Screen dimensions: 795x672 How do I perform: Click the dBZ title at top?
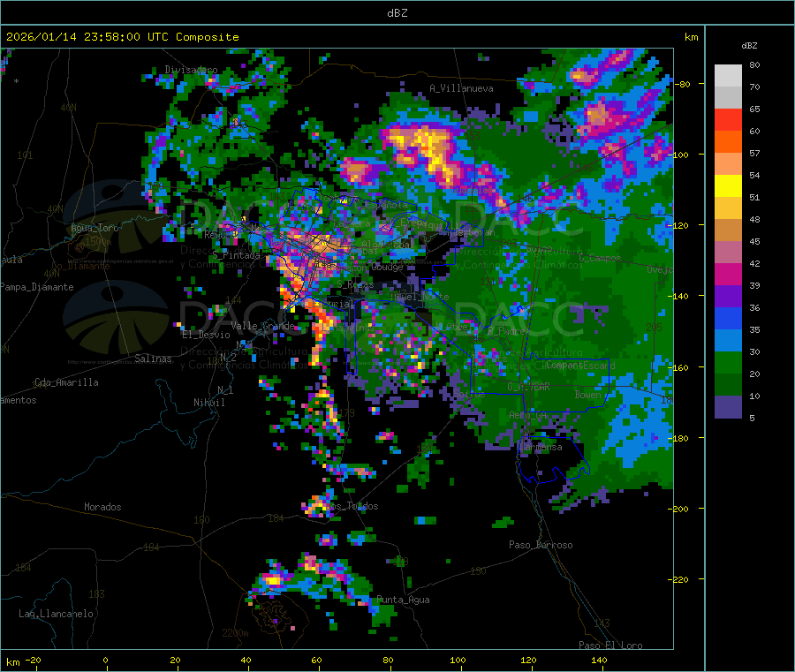pyautogui.click(x=397, y=13)
